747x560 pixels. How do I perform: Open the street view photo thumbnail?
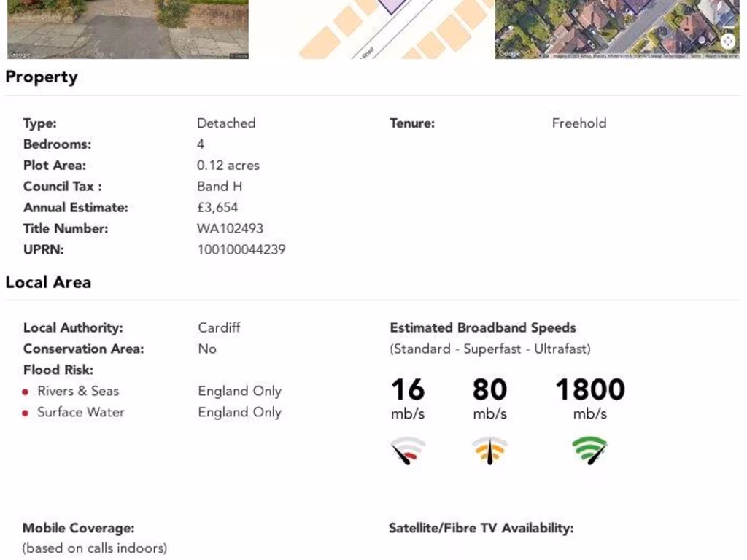click(x=128, y=29)
